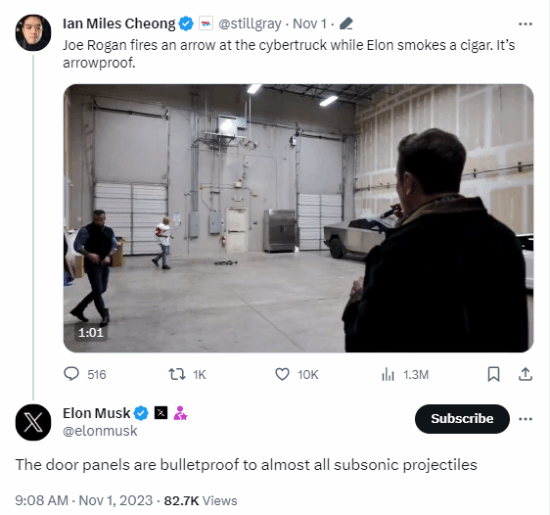Click the purple subscriptions star badge

tap(180, 413)
